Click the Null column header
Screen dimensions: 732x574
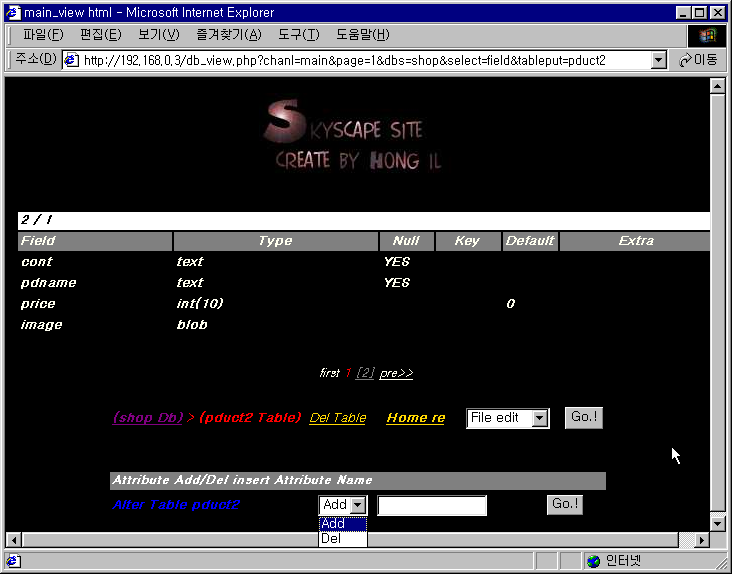(406, 241)
